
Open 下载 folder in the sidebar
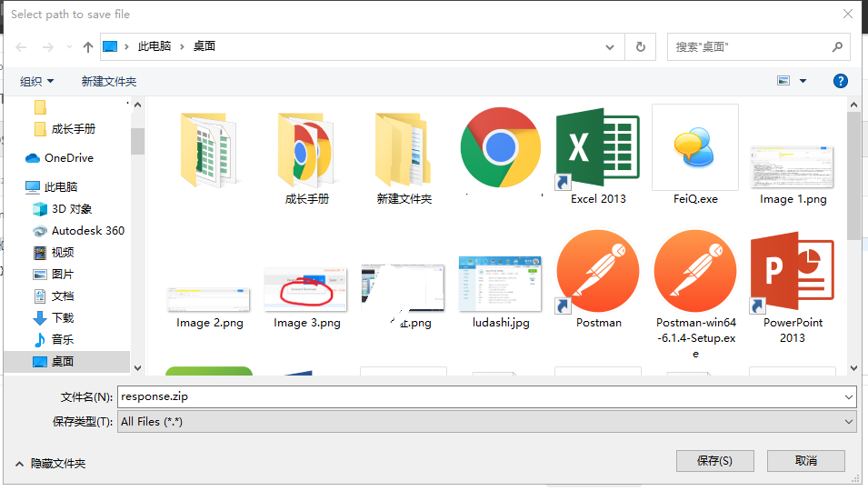(x=54, y=317)
